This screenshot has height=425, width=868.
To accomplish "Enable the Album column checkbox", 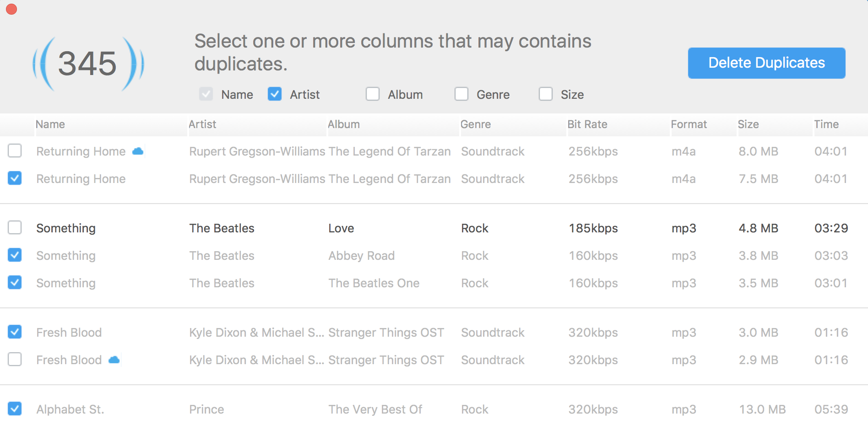I will (x=373, y=94).
